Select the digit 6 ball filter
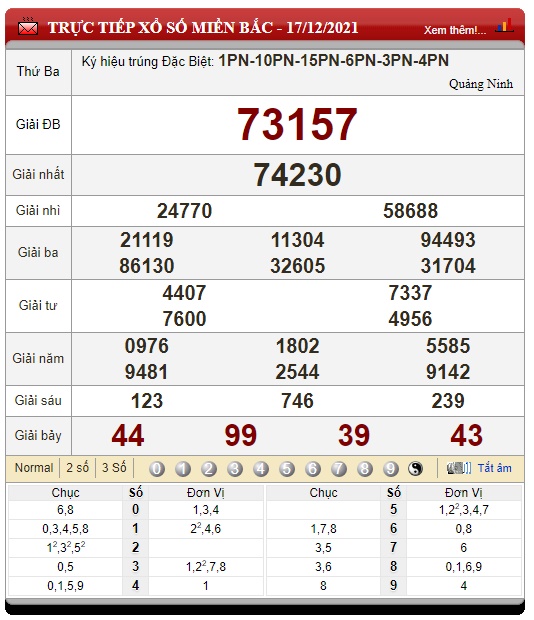The height and width of the screenshot is (620, 534). coord(313,469)
